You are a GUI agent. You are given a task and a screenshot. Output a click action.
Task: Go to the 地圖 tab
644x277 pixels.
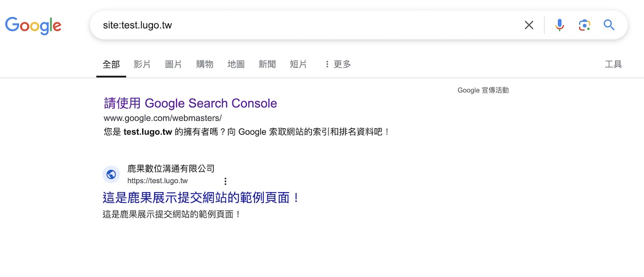(x=236, y=64)
